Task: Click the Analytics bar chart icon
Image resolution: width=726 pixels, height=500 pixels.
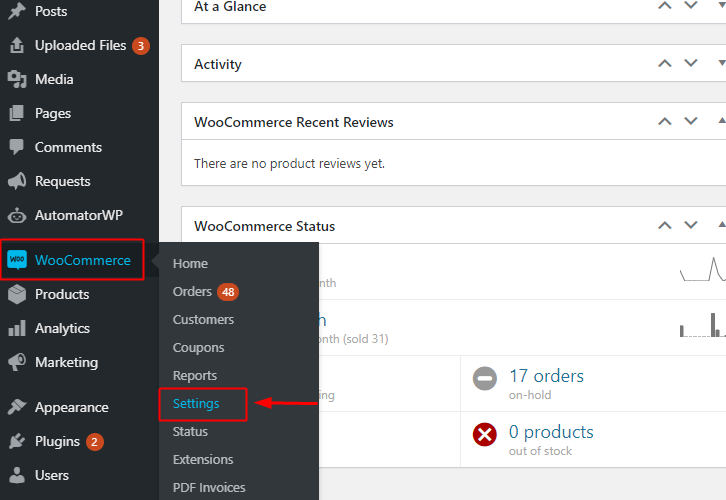Action: pos(17,328)
